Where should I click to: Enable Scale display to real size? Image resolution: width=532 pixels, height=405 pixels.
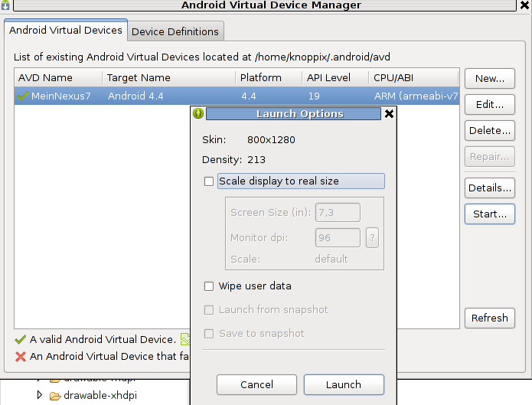tap(209, 181)
